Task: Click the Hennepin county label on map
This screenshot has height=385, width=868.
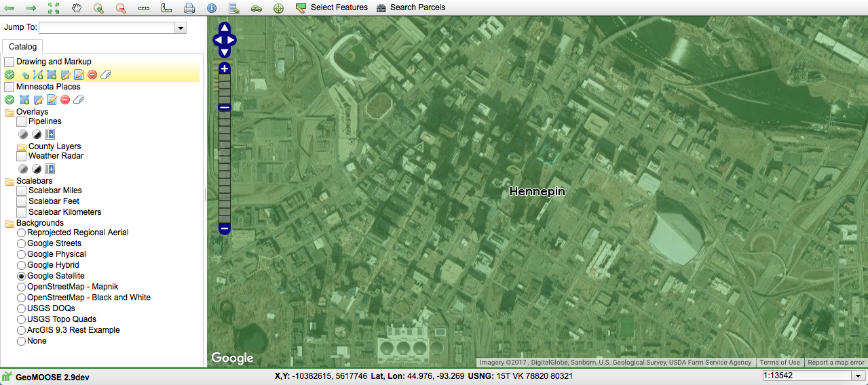Action: point(537,192)
